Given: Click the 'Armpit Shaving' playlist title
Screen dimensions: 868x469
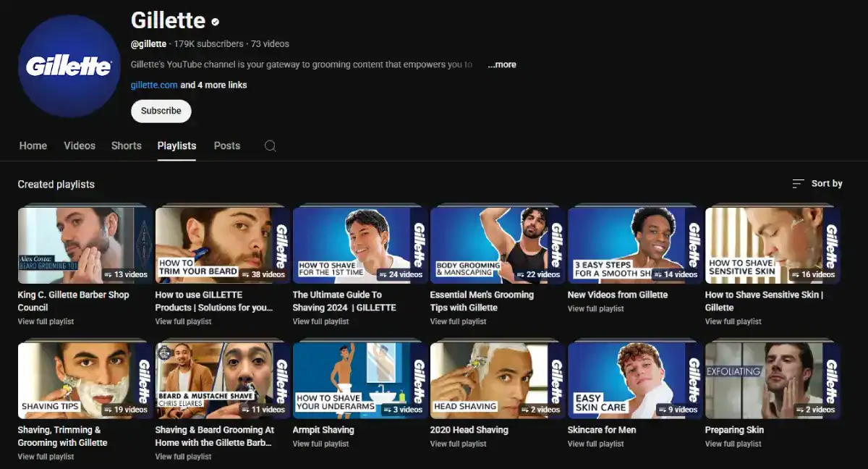Looking at the screenshot, I should point(323,430).
